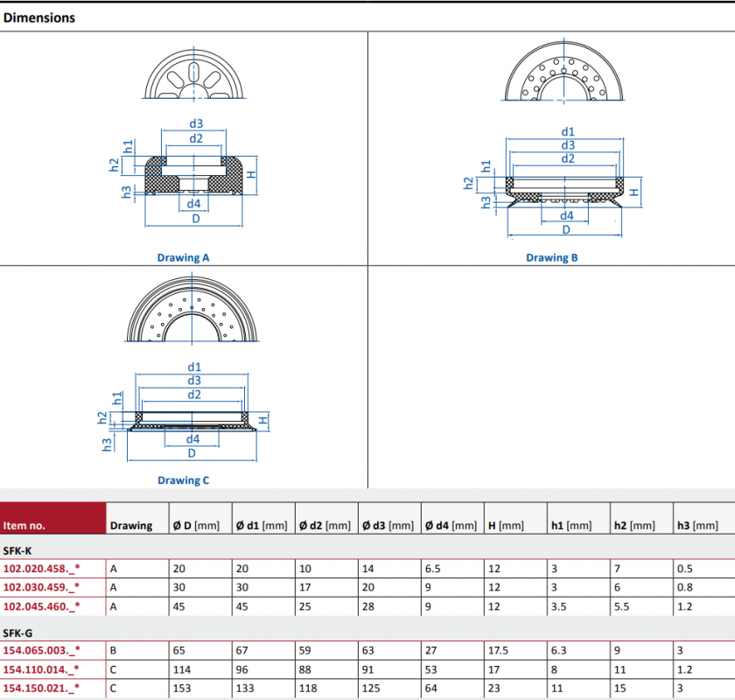Screen dimensions: 735x700
Task: Click D value '114' for 154.110.014
Action: pyautogui.click(x=181, y=669)
